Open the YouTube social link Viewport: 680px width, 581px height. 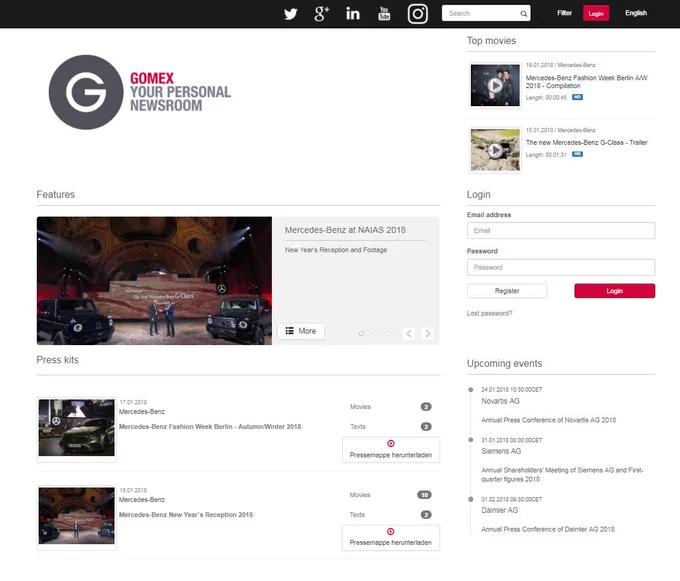(x=384, y=13)
